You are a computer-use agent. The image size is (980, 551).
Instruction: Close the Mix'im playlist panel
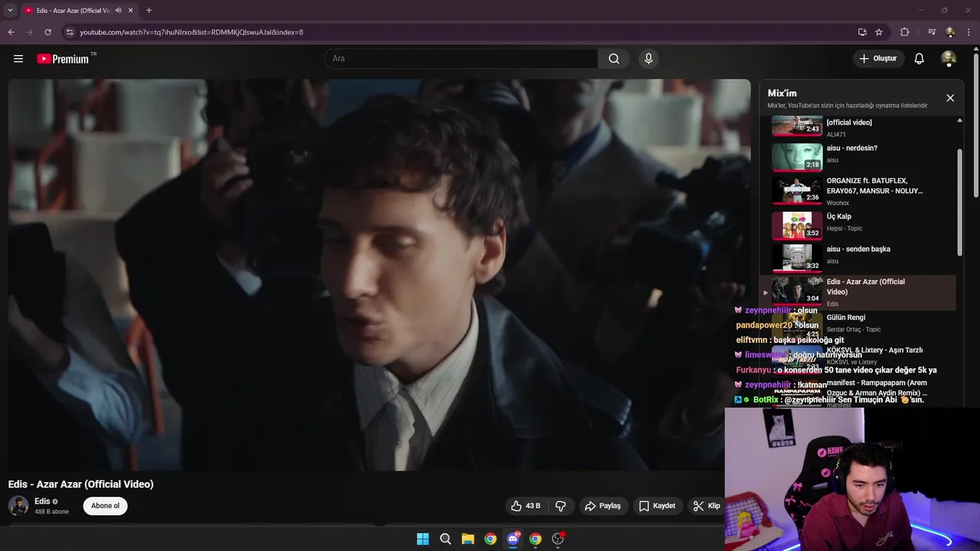tap(950, 98)
